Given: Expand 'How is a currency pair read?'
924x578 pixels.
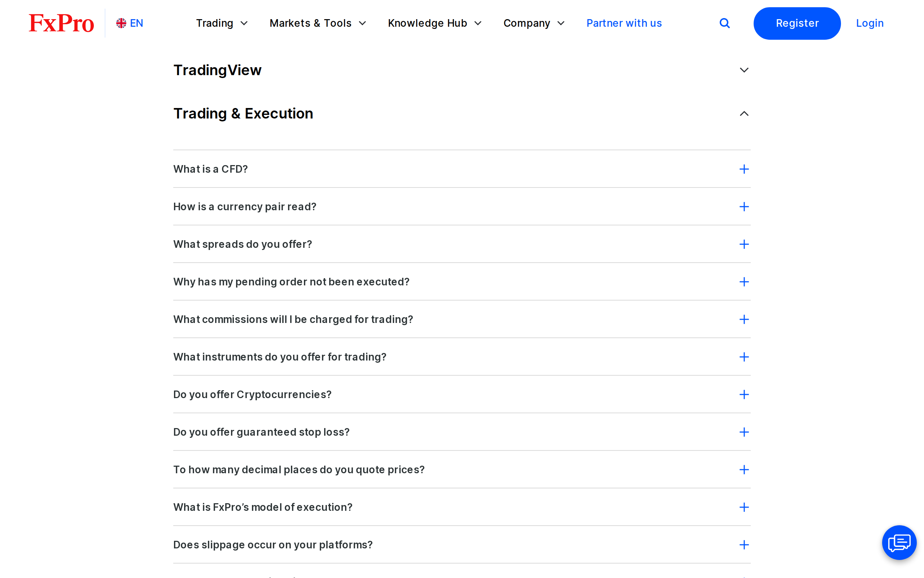Looking at the screenshot, I should coord(462,207).
